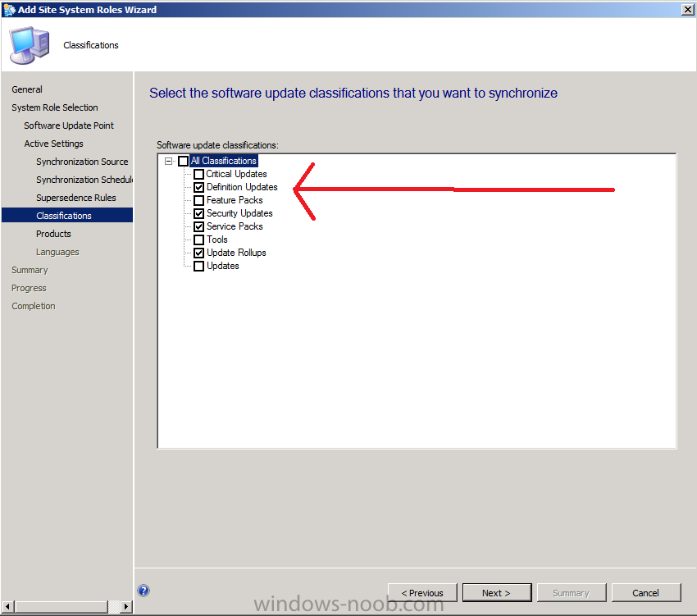This screenshot has width=697, height=616.
Task: Go to Supersedence Rules step
Action: 76,198
